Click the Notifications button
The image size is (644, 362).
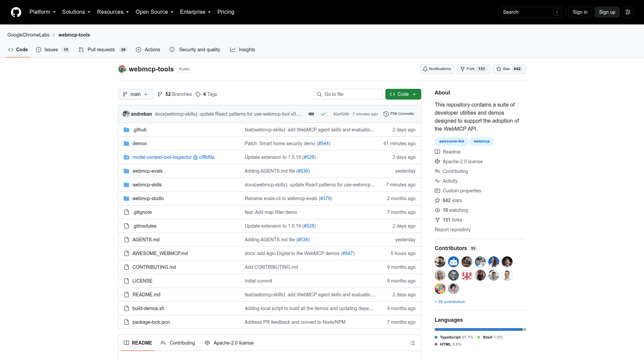click(x=437, y=69)
